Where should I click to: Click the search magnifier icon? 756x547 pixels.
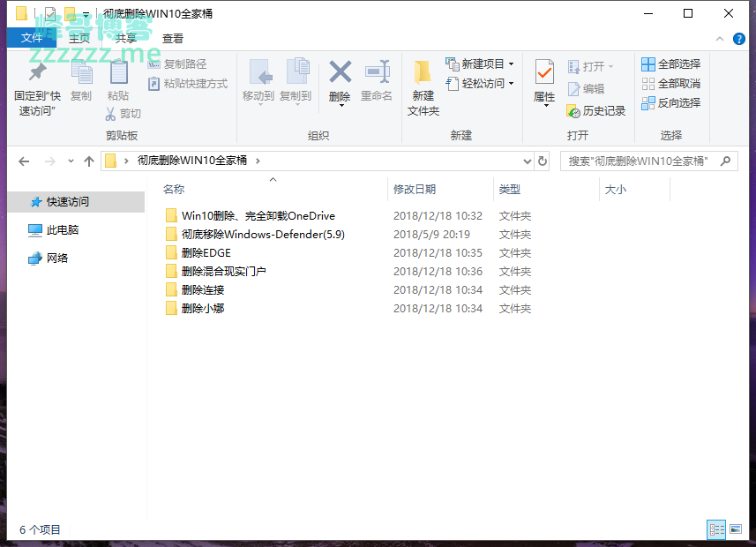point(725,161)
